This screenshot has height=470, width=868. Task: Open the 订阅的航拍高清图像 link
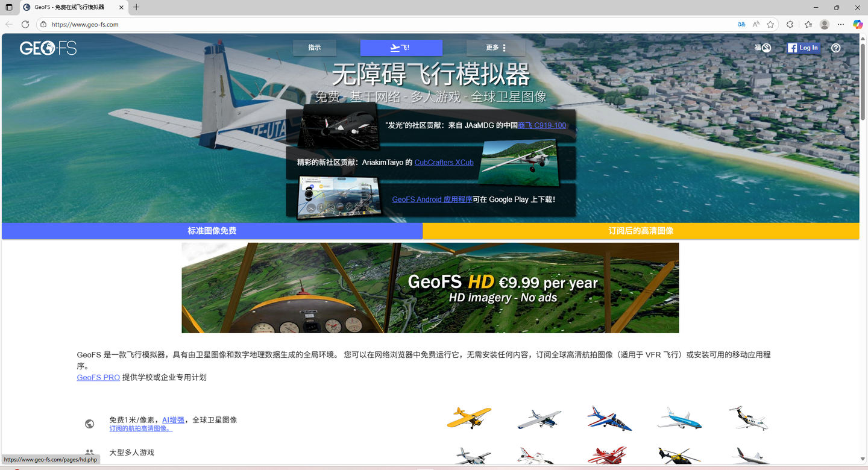(x=141, y=429)
